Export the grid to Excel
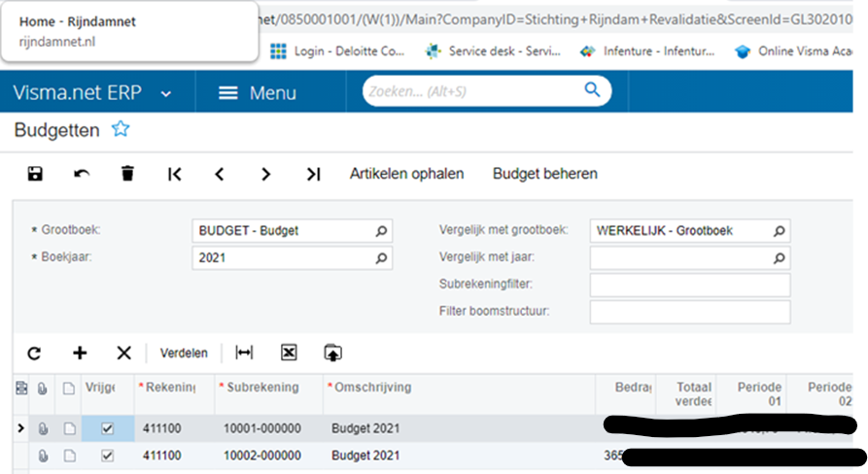Screen dimensions: 868x474 tap(289, 353)
